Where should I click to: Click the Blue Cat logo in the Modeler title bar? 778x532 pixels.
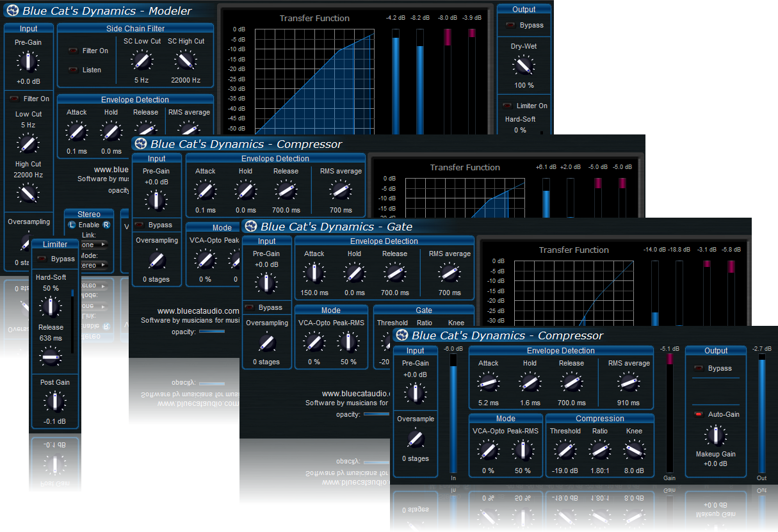pyautogui.click(x=12, y=10)
